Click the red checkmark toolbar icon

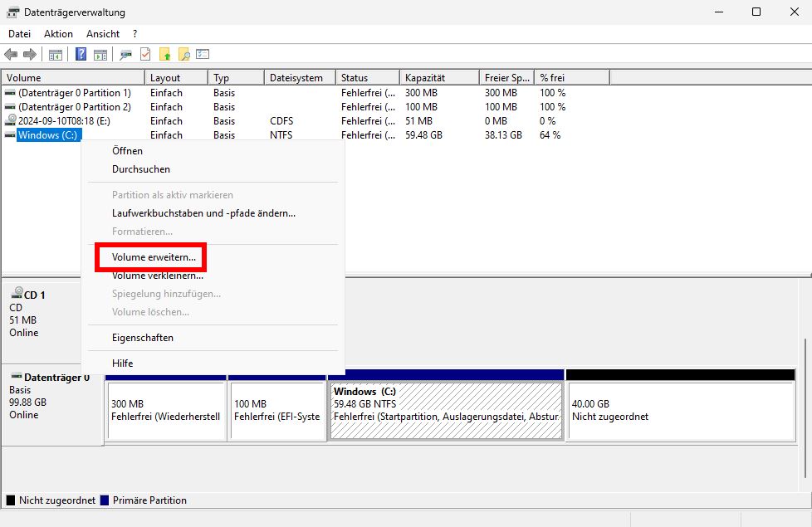(x=144, y=54)
